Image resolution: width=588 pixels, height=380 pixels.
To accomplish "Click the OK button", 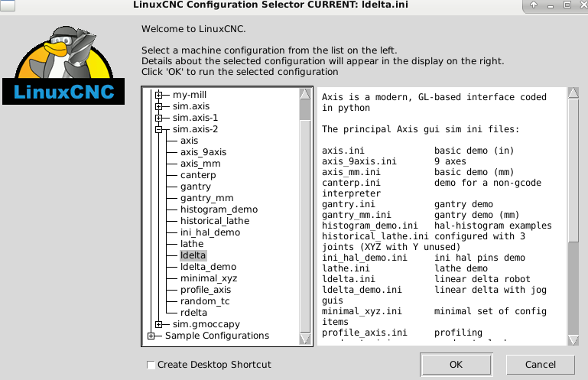I will coord(456,364).
